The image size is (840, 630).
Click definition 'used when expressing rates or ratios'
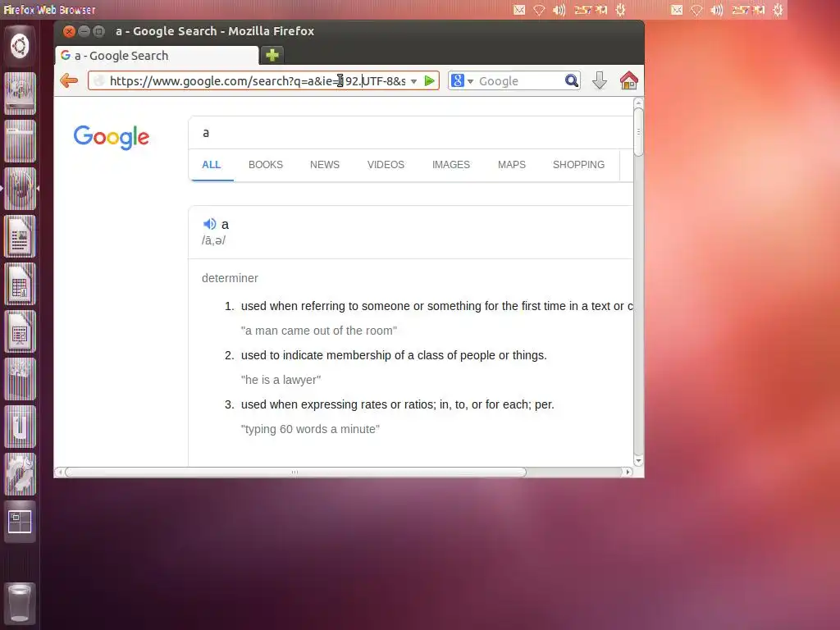coord(398,404)
